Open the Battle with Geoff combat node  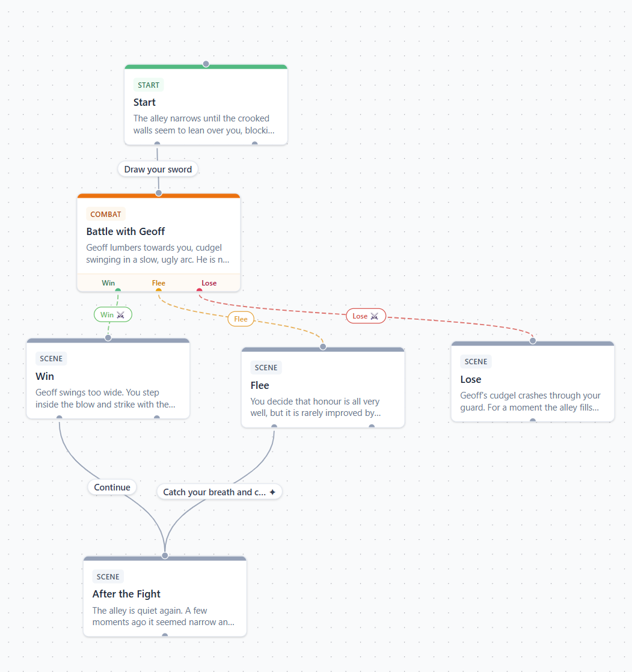(x=159, y=243)
